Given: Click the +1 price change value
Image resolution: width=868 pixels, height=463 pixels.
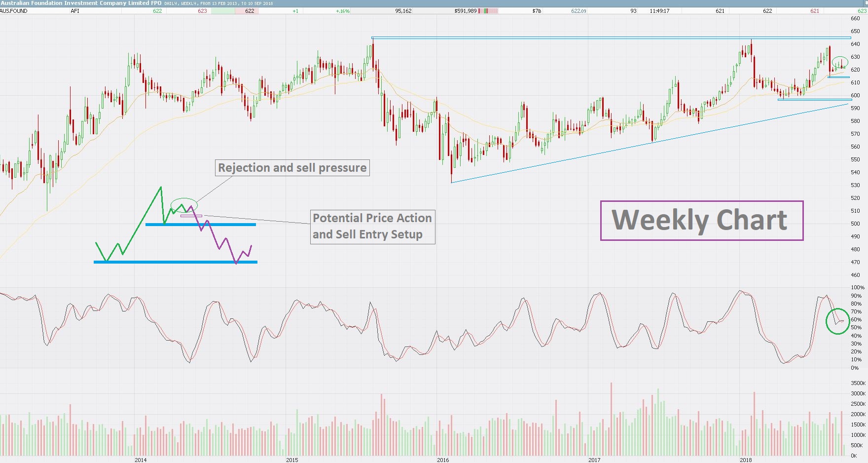Looking at the screenshot, I should pos(295,11).
